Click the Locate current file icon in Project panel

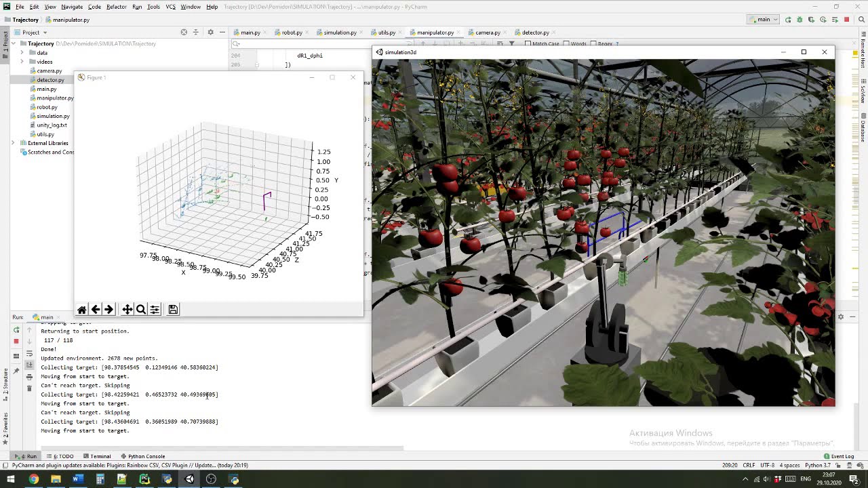184,32
